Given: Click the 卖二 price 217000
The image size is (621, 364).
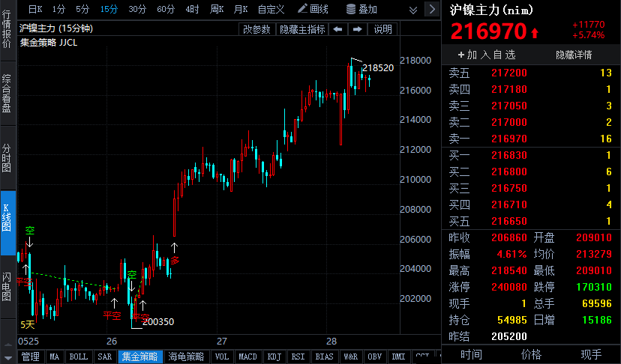Looking at the screenshot, I should pyautogui.click(x=509, y=122).
